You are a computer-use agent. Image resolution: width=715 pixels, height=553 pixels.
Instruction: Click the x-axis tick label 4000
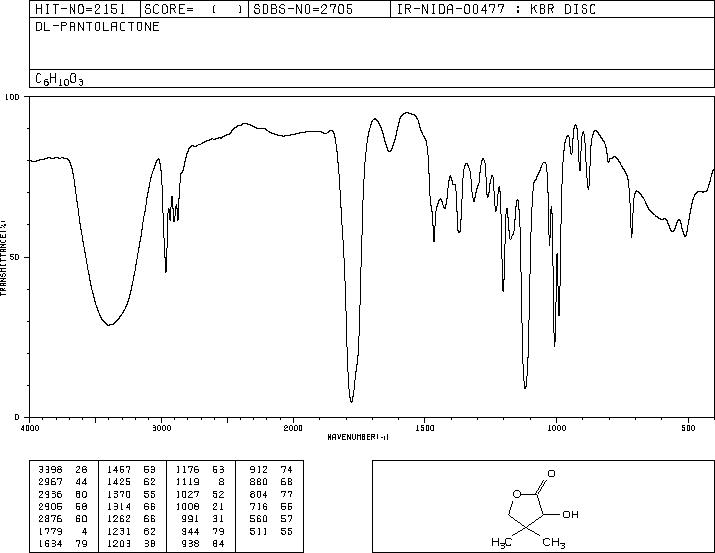pyautogui.click(x=30, y=428)
